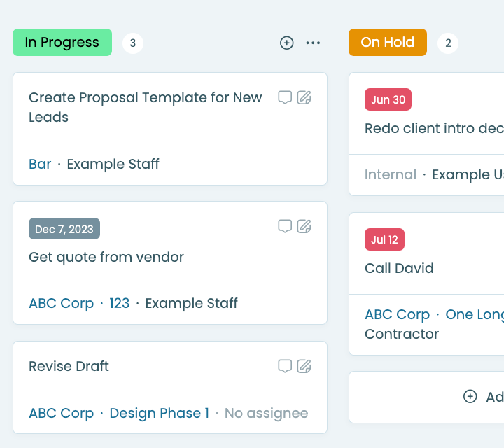Screen dimensions: 504x448
Task: Click the Dec 7, 2023 due date badge
Action: [64, 229]
